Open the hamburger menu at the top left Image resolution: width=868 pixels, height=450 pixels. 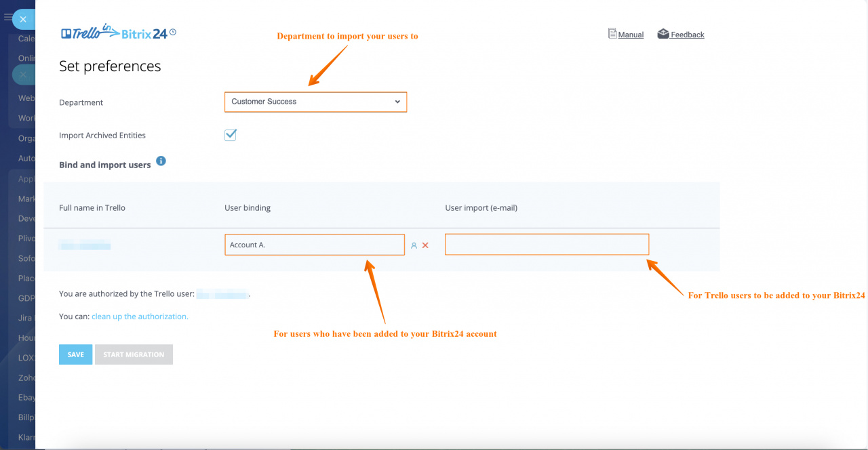tap(8, 18)
